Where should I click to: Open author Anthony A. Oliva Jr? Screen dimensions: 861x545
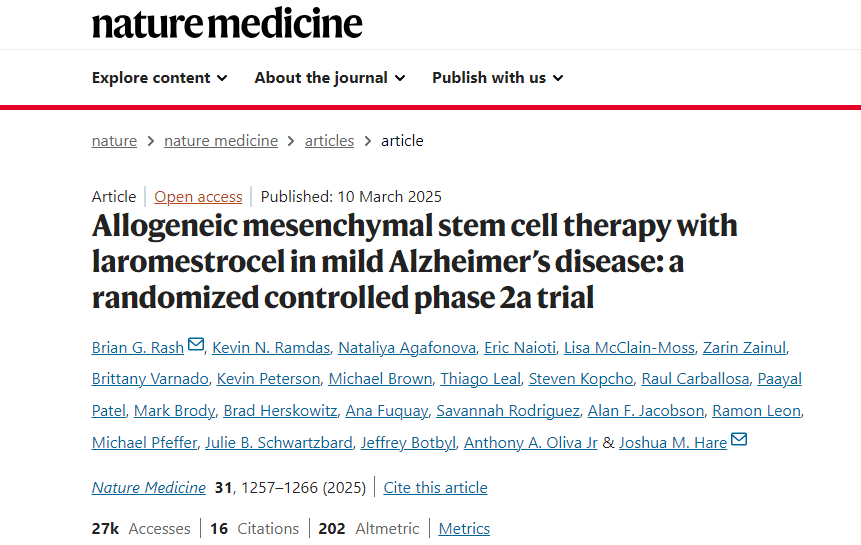(530, 443)
